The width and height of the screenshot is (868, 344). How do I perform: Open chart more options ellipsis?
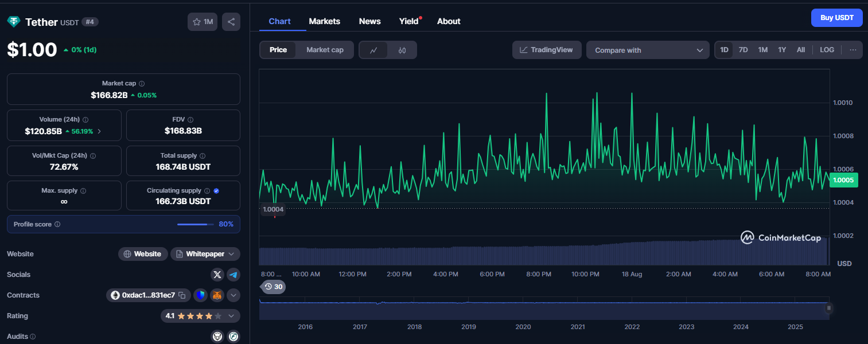(x=853, y=50)
